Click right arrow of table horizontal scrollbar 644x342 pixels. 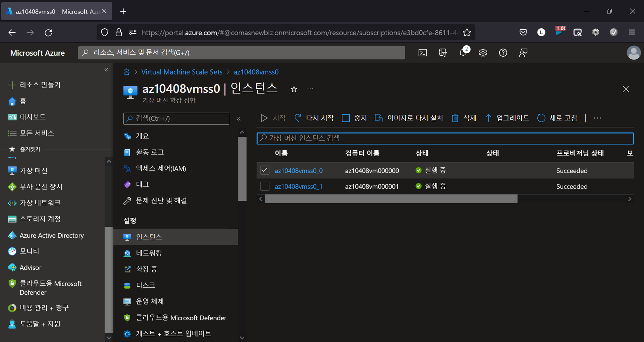pyautogui.click(x=630, y=199)
